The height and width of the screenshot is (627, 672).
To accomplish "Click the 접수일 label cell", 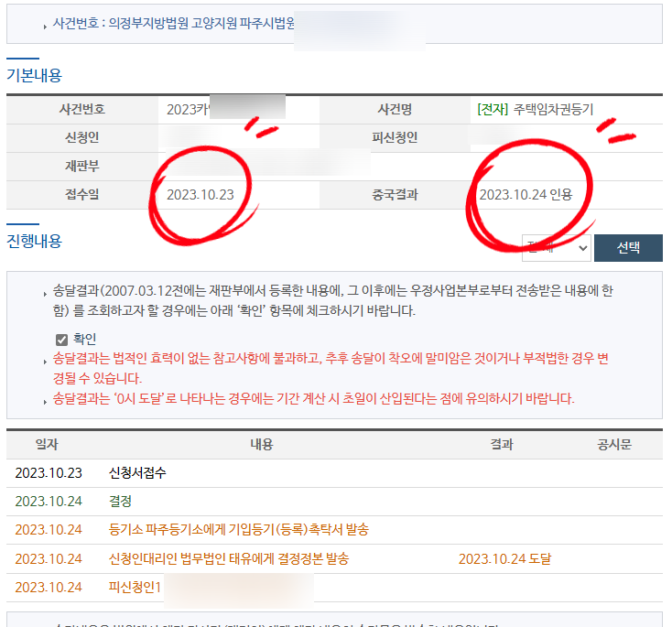I will click(81, 195).
